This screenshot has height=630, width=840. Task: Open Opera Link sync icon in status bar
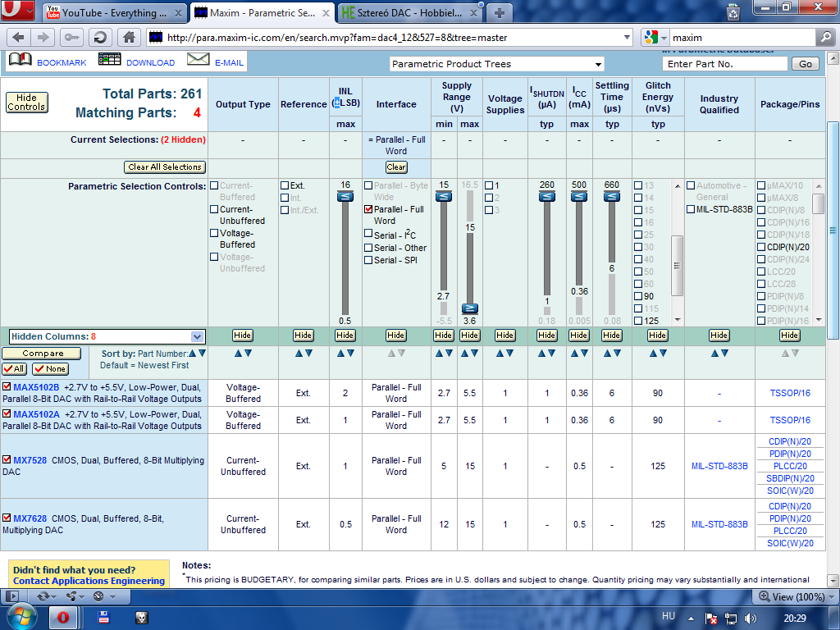43,596
